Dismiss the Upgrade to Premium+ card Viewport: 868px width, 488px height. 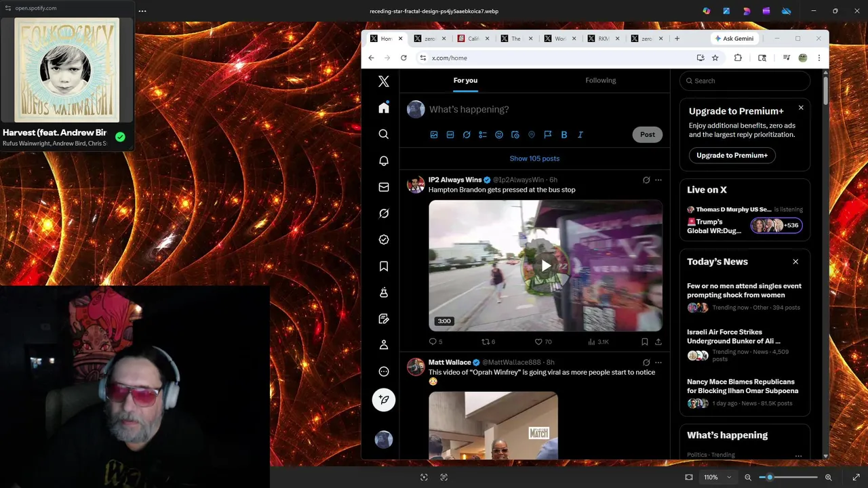[x=801, y=108]
